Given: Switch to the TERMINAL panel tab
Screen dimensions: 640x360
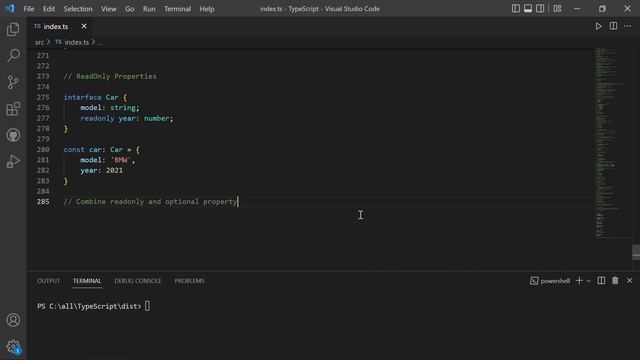Looking at the screenshot, I should [x=87, y=281].
